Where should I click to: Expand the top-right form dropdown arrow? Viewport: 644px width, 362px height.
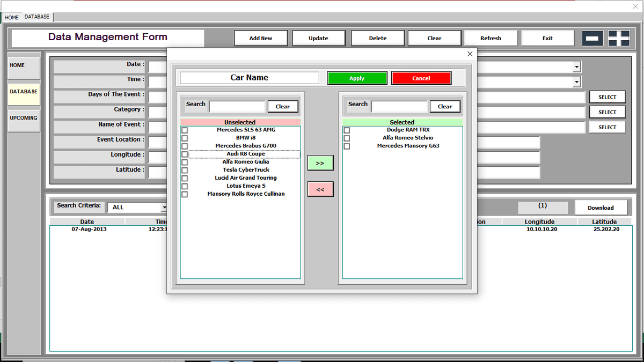click(x=576, y=67)
